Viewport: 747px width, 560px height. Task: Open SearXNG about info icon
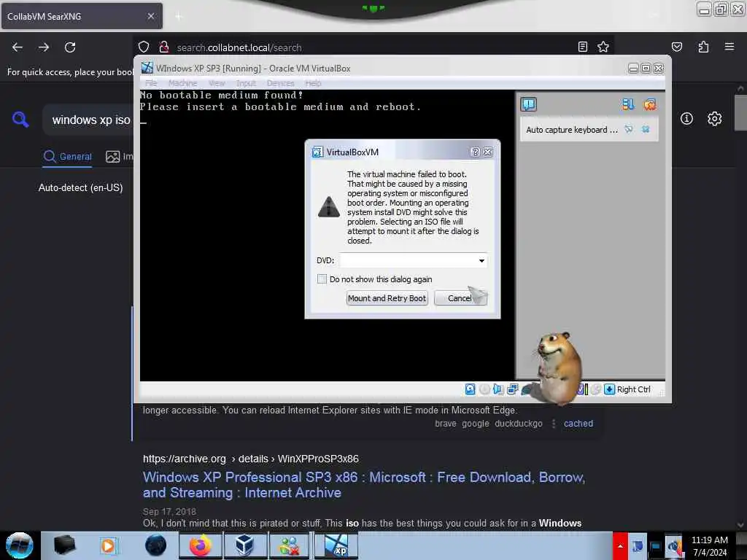pyautogui.click(x=686, y=119)
